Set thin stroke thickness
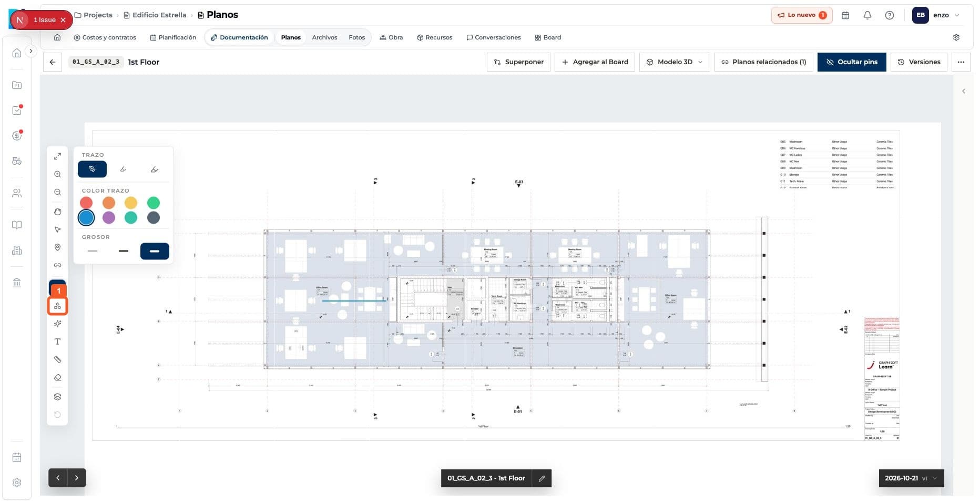The image size is (980, 502). click(x=93, y=251)
